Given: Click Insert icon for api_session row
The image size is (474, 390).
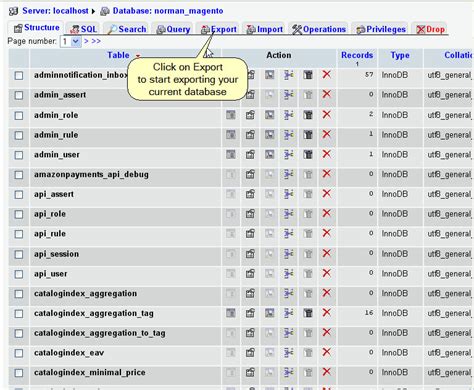Looking at the screenshot, I should click(289, 254).
